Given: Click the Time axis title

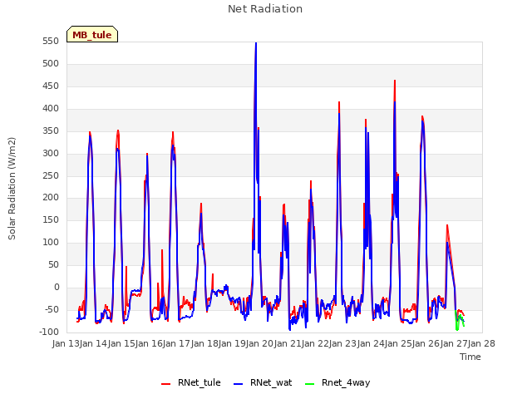Looking at the screenshot, I should tap(470, 357).
